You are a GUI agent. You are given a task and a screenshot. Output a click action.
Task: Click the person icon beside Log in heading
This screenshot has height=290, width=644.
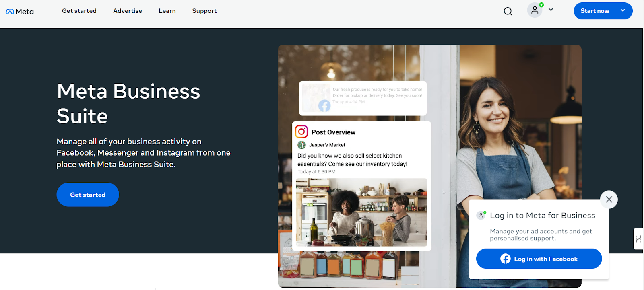pos(481,215)
